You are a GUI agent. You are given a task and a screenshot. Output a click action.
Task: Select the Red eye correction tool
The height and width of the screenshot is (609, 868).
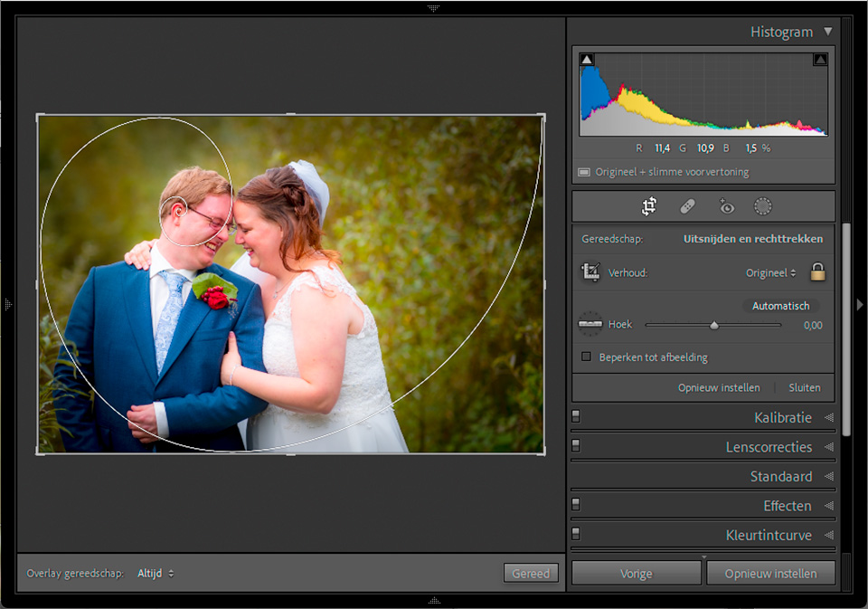[726, 206]
